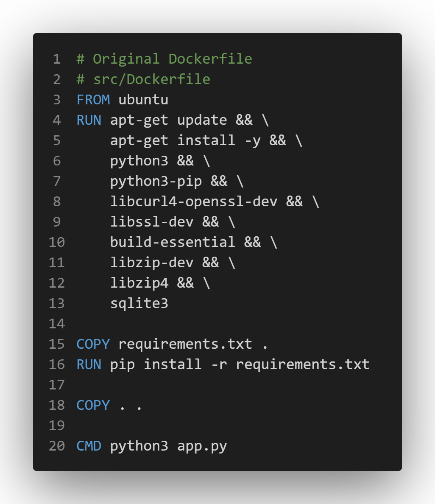The height and width of the screenshot is (504, 435).
Task: Click 'libssl-dev' on line 9
Action: pyautogui.click(x=152, y=222)
